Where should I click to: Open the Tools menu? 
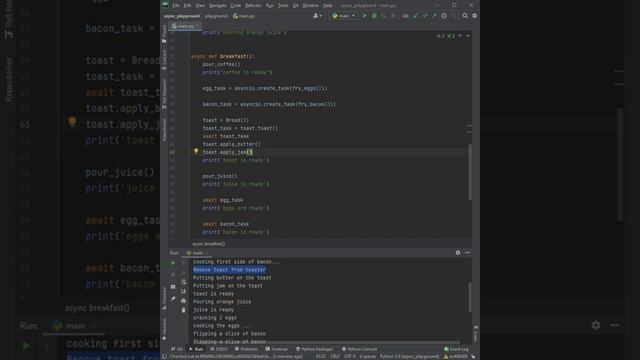tap(283, 6)
